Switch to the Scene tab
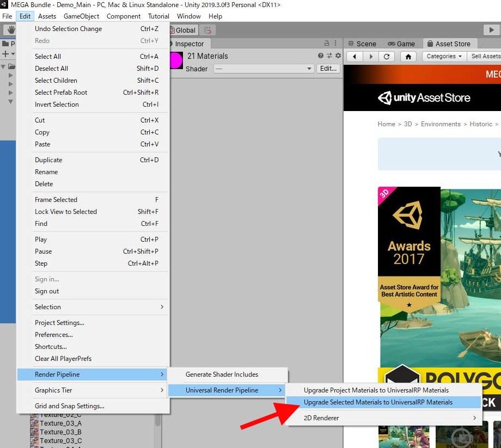Screen dimensions: 501x448 tap(362, 44)
